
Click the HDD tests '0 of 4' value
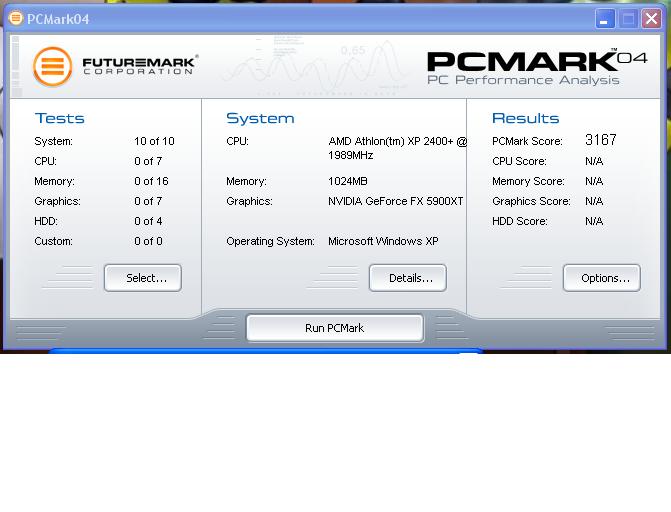(148, 221)
